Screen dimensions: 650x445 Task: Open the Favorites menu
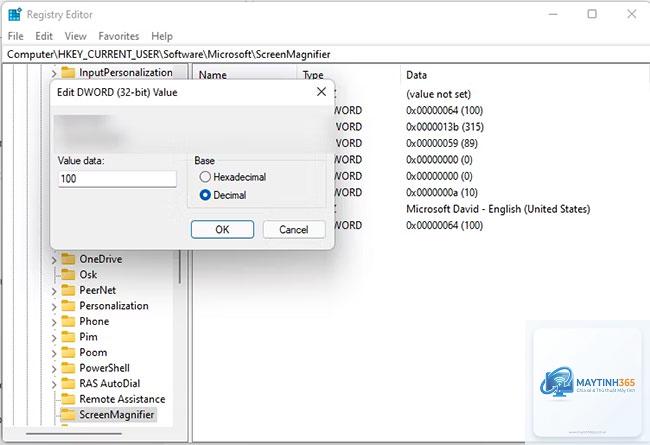click(119, 36)
